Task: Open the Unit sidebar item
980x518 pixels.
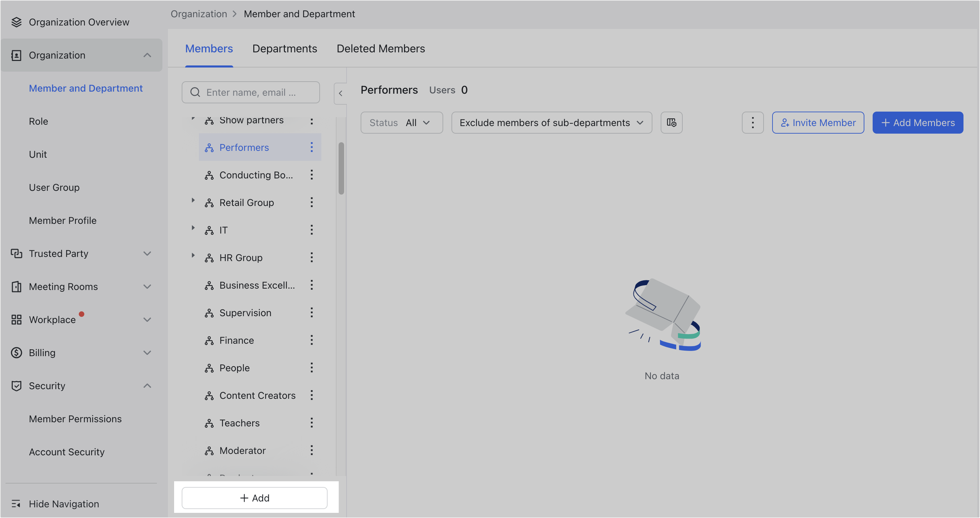Action: pyautogui.click(x=38, y=154)
